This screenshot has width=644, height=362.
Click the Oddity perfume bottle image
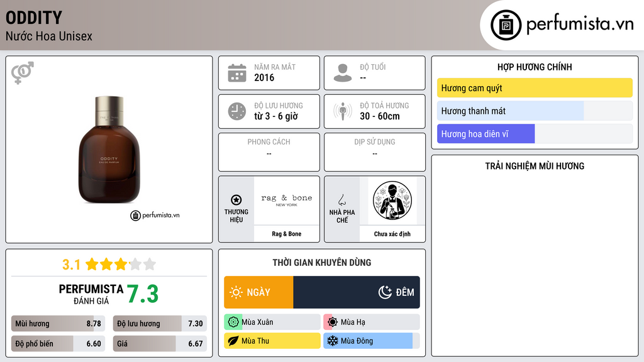coord(109,150)
